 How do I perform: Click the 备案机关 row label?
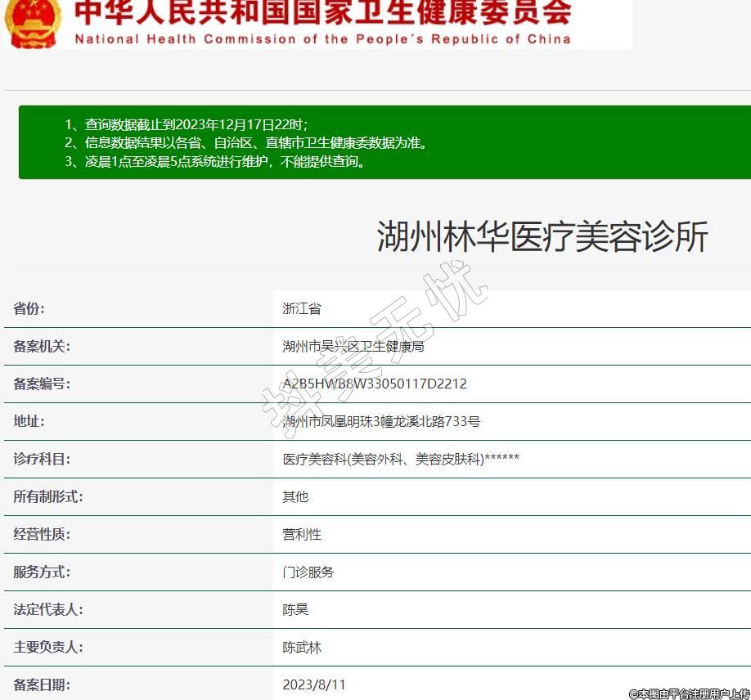42,346
